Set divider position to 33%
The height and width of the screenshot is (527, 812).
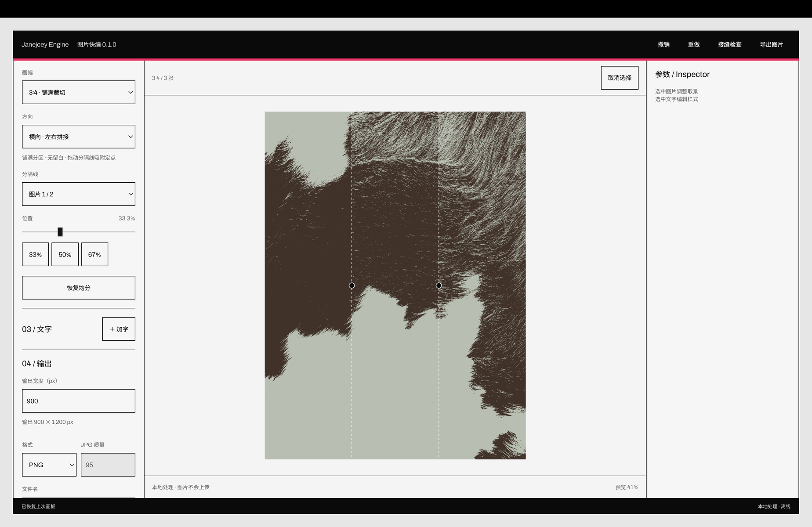(x=36, y=255)
